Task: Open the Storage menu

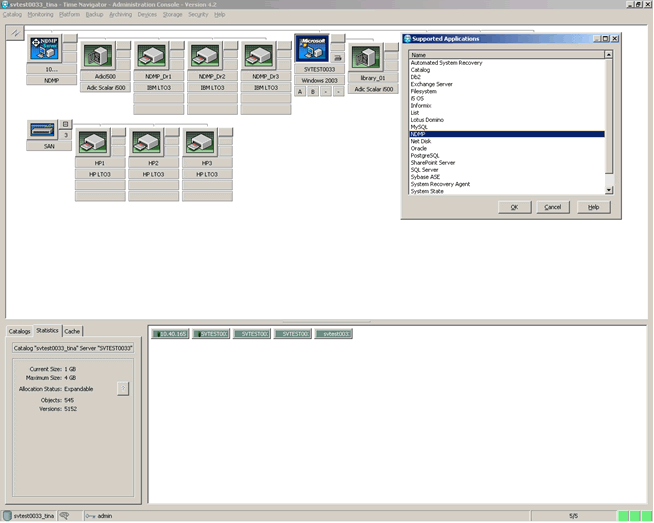Action: 172,15
